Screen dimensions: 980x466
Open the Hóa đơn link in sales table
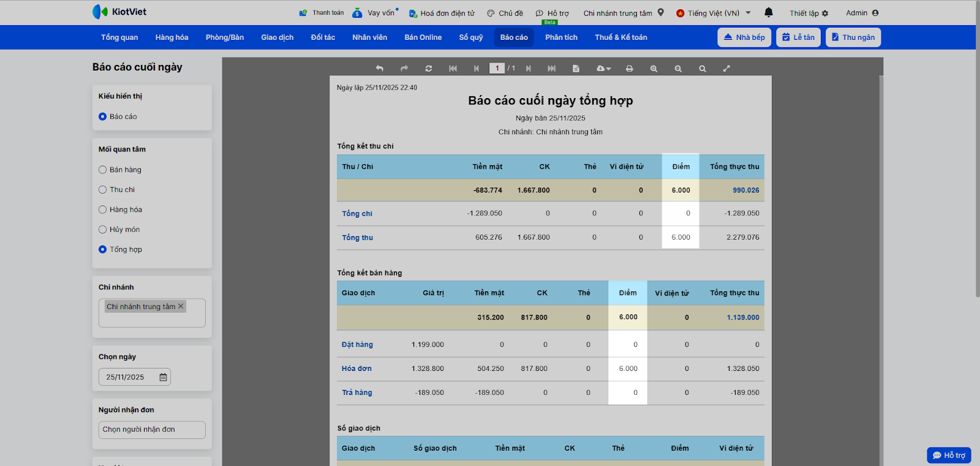click(x=356, y=369)
